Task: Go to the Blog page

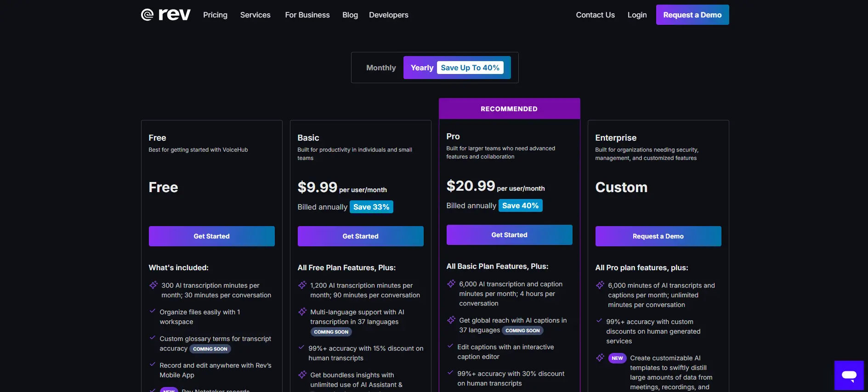Action: point(350,15)
